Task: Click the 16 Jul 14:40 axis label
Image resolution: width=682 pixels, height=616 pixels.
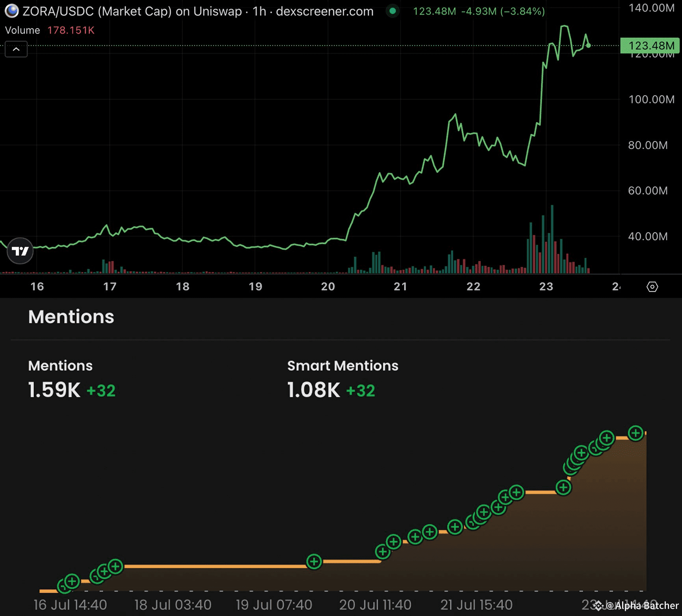Action: pyautogui.click(x=70, y=605)
